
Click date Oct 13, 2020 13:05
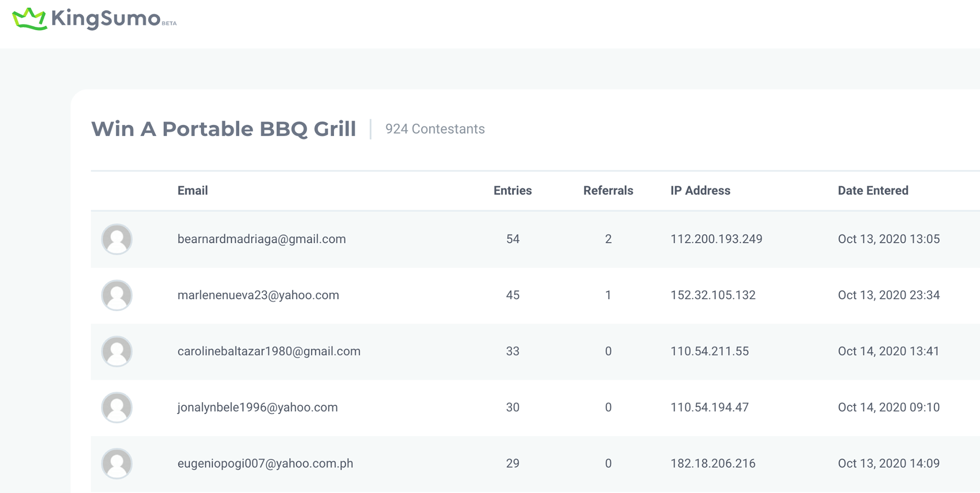[x=889, y=239]
